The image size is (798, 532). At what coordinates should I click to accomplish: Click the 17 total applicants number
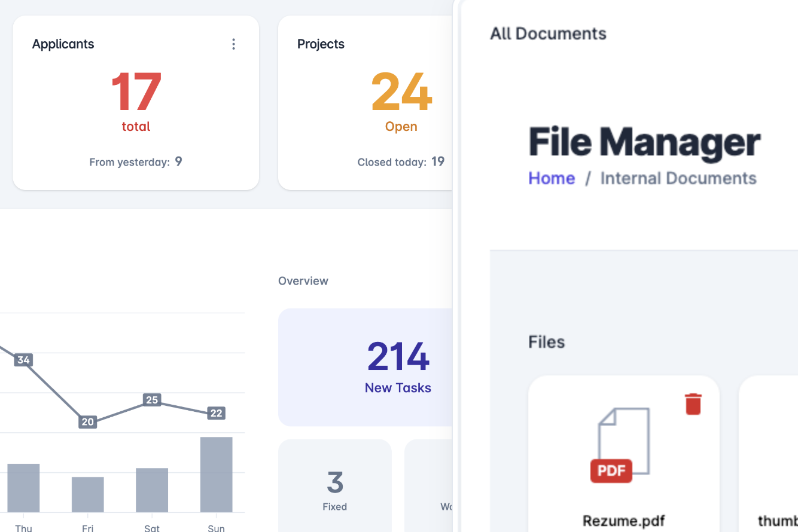click(136, 92)
